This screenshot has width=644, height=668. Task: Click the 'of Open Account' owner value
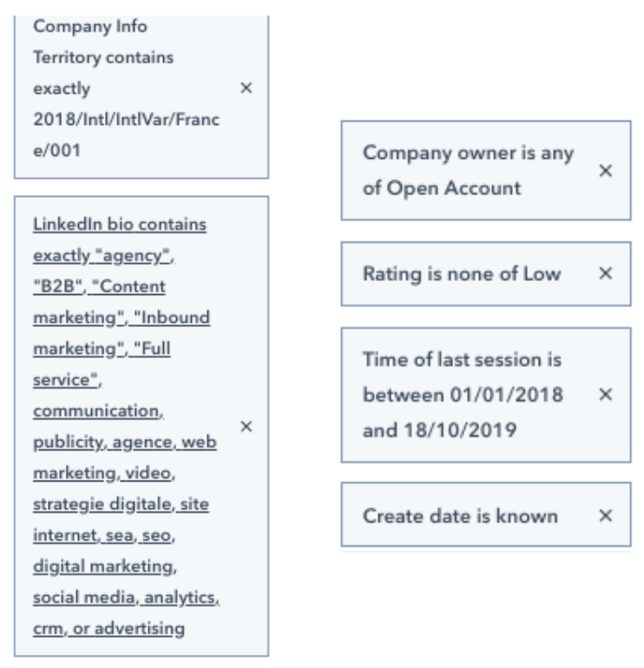[x=442, y=188]
